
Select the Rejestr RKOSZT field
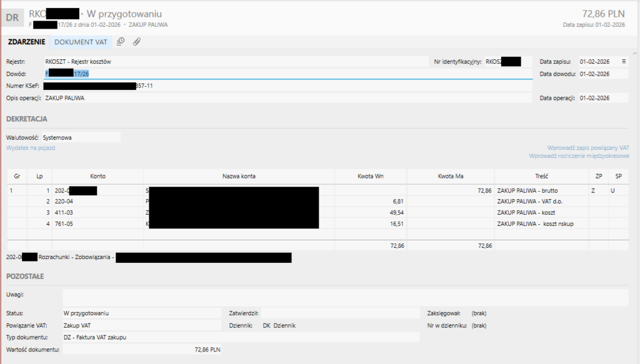point(231,62)
